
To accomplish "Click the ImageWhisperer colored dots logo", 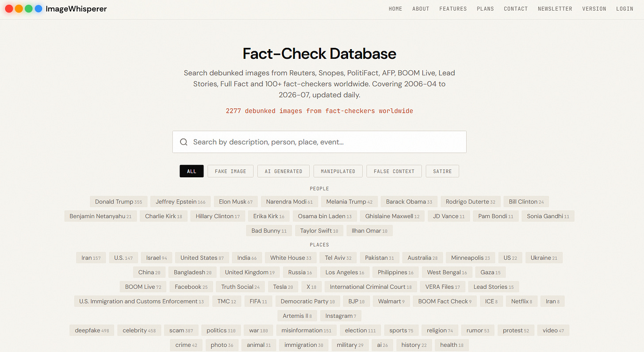I will click(x=23, y=8).
